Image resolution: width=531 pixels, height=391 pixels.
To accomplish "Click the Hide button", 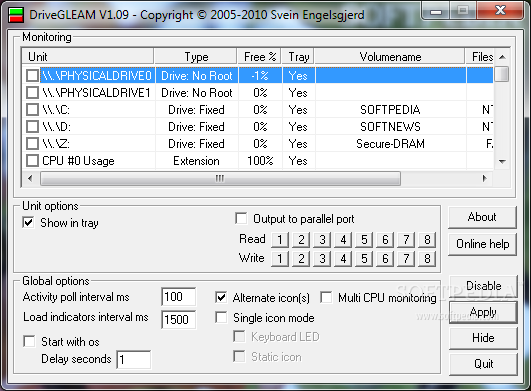I will (483, 338).
